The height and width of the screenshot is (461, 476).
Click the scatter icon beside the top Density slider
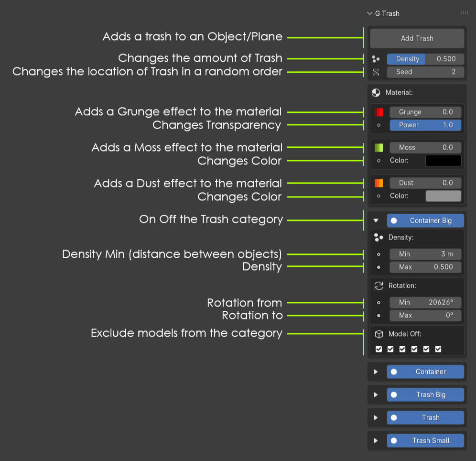click(x=376, y=59)
